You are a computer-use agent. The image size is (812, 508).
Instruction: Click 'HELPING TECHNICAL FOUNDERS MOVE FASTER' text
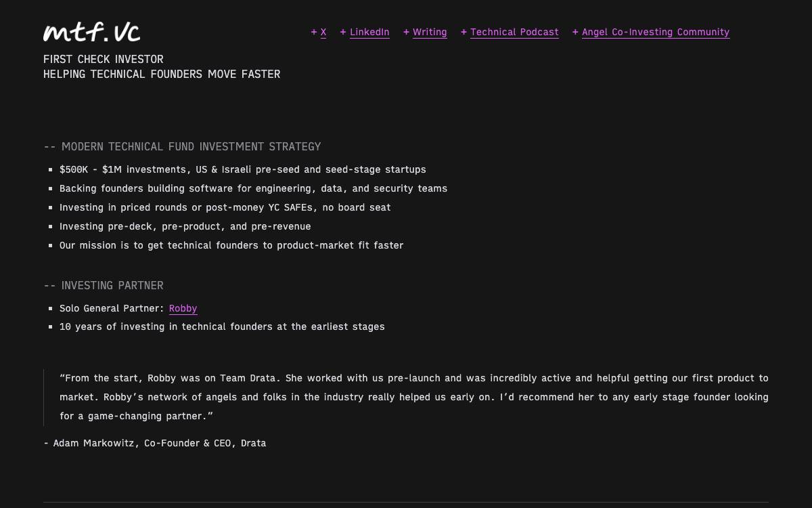162,74
